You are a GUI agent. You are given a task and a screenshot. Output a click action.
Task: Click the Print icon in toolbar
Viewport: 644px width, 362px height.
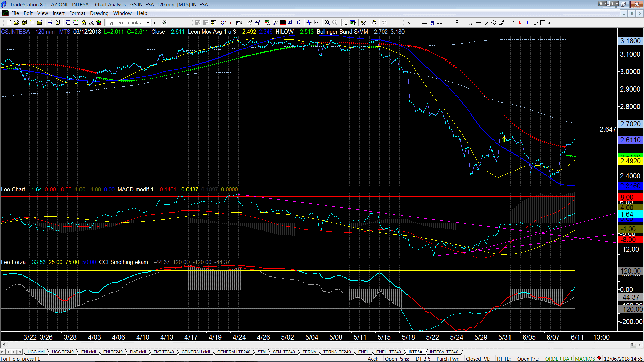[x=58, y=23]
